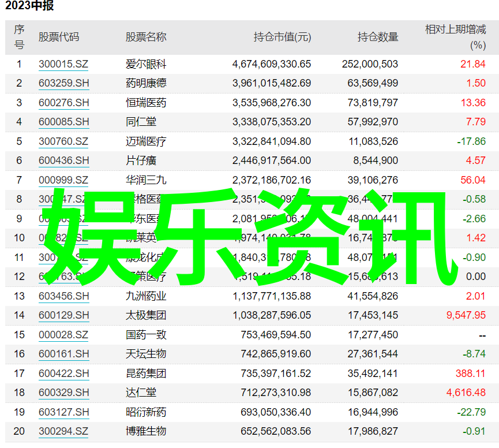The height and width of the screenshot is (448, 499).
Task: Open the 300294.SZ stock code link
Action: click(x=63, y=431)
